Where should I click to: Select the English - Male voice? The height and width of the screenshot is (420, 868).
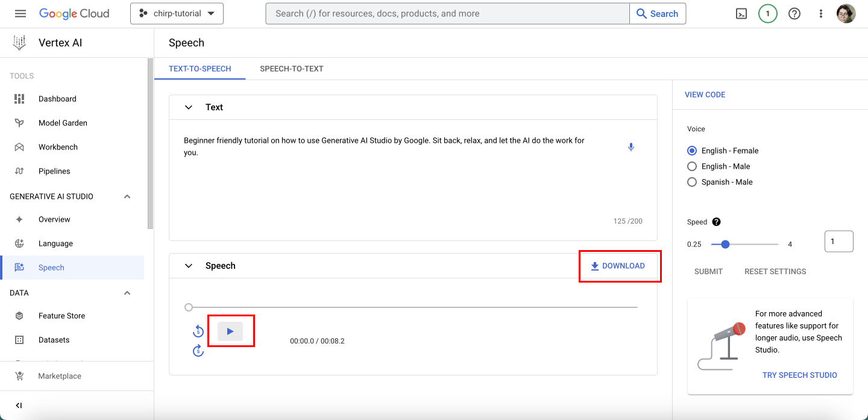point(692,166)
